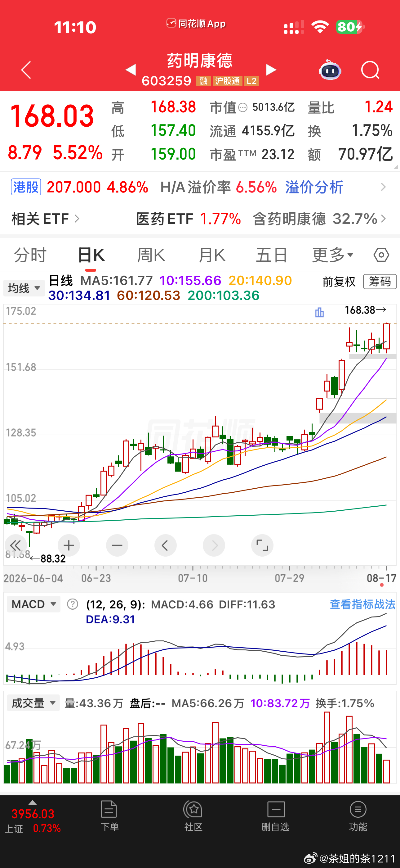This screenshot has width=400, height=868.
Task: Open MACD help question mark
Action: [x=72, y=604]
